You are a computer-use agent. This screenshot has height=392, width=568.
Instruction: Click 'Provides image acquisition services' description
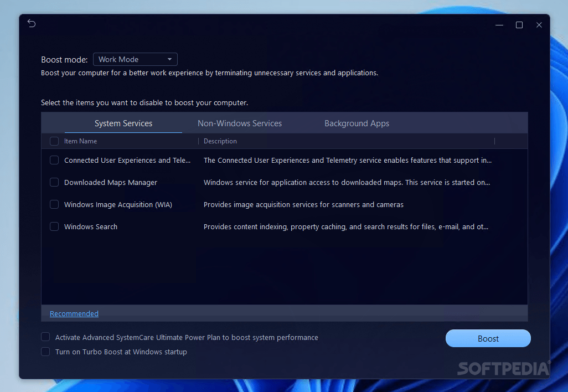[x=303, y=205]
